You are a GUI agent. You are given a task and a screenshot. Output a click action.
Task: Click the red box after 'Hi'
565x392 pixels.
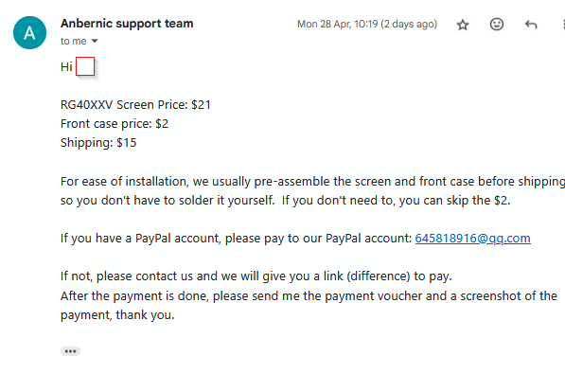pyautogui.click(x=85, y=66)
